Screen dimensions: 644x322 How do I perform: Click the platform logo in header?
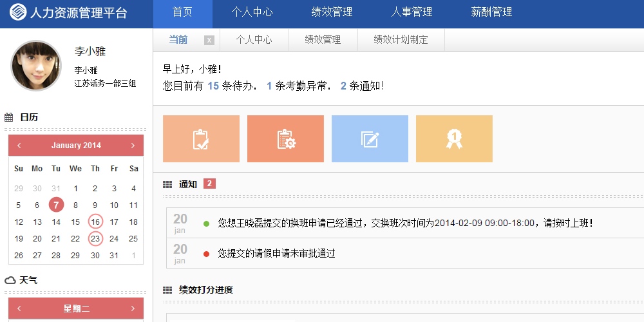18,13
